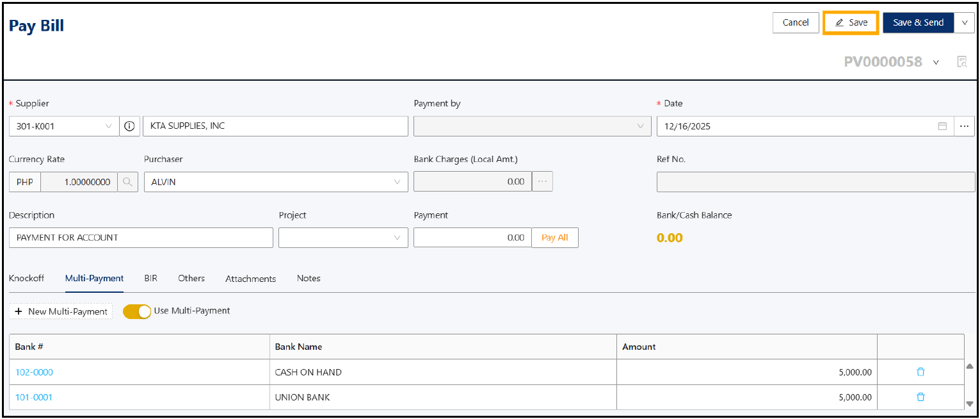980x419 pixels.
Task: Click the Bank Charges amount field
Action: (472, 182)
